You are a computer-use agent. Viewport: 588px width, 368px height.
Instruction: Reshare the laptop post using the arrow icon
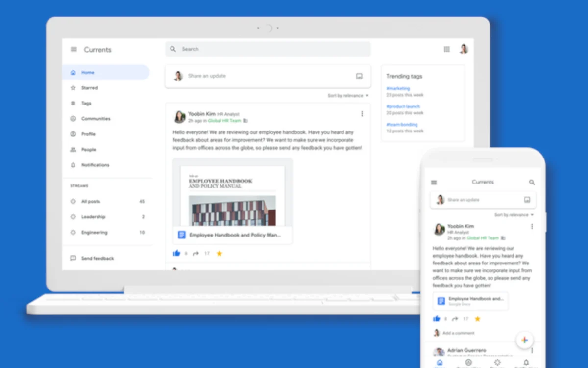pyautogui.click(x=196, y=253)
